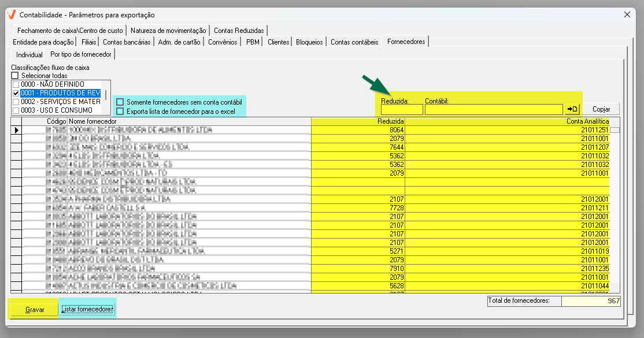Click the Gravar button
Image resolution: width=644 pixels, height=338 pixels.
click(x=35, y=310)
